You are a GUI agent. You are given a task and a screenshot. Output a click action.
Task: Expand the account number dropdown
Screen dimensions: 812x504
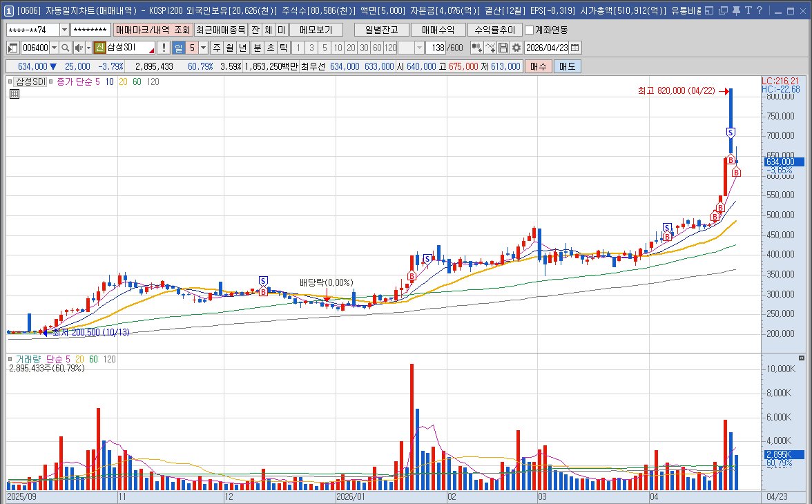coord(64,30)
